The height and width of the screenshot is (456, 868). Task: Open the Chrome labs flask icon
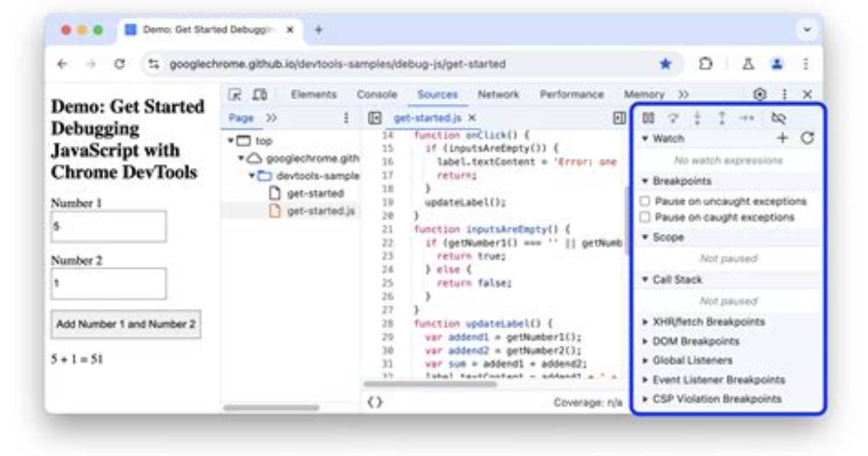point(748,65)
